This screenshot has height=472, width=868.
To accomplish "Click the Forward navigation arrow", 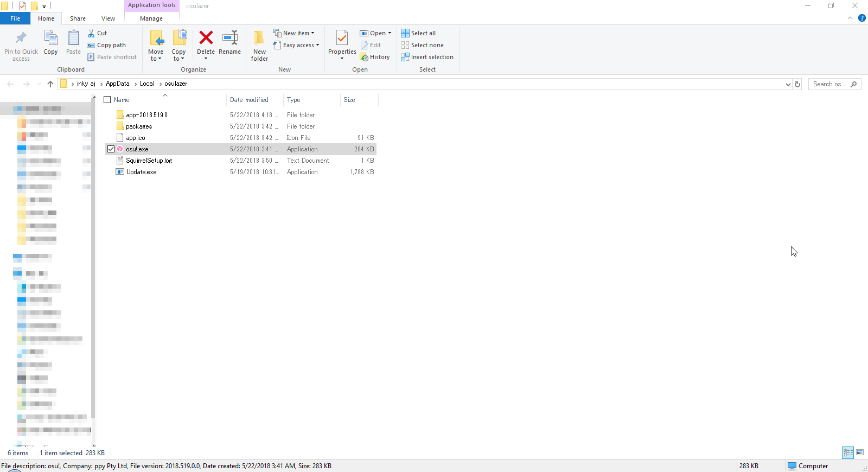I will tap(26, 84).
